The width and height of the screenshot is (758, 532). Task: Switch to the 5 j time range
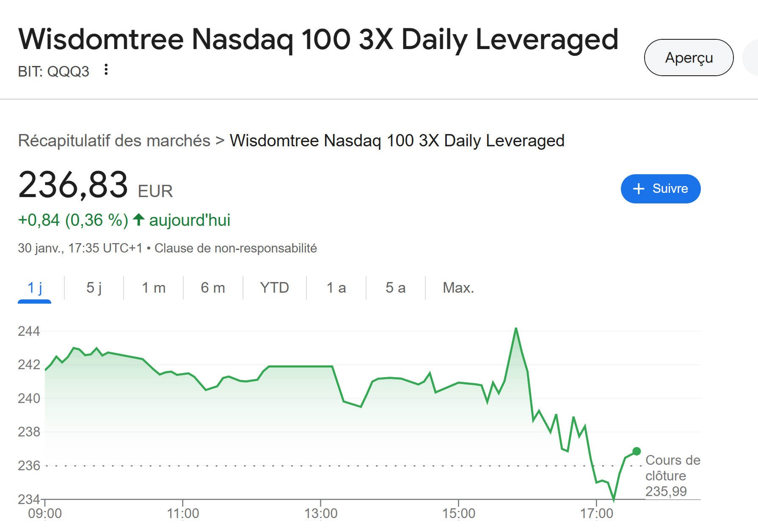click(94, 288)
